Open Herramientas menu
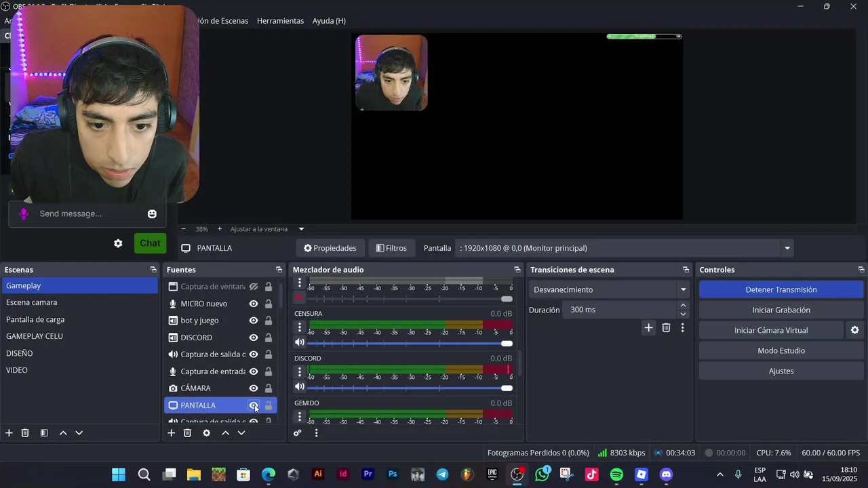This screenshot has width=868, height=488. 280,21
